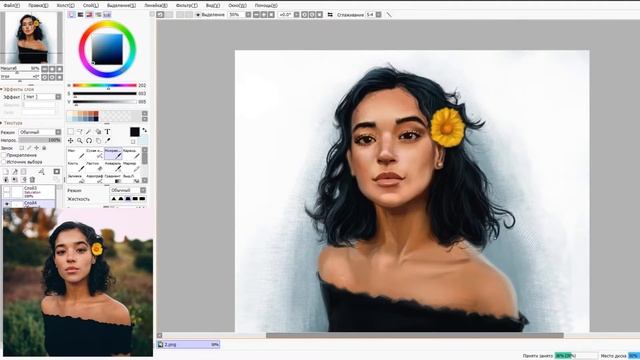Select the Аэрограф airbrush tool
This screenshot has height=360, width=640.
(x=95, y=178)
